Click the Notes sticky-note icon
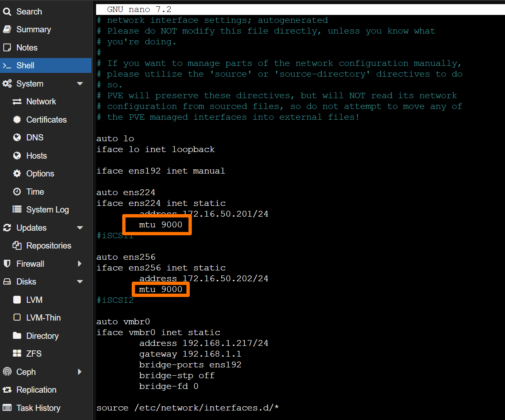Screen dimensions: 505x420 (7, 48)
